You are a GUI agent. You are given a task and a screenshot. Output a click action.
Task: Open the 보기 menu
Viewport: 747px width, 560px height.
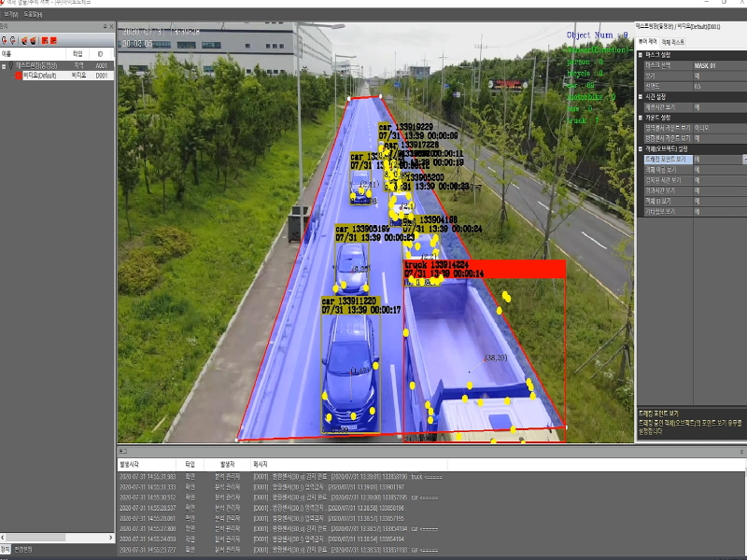tap(11, 15)
